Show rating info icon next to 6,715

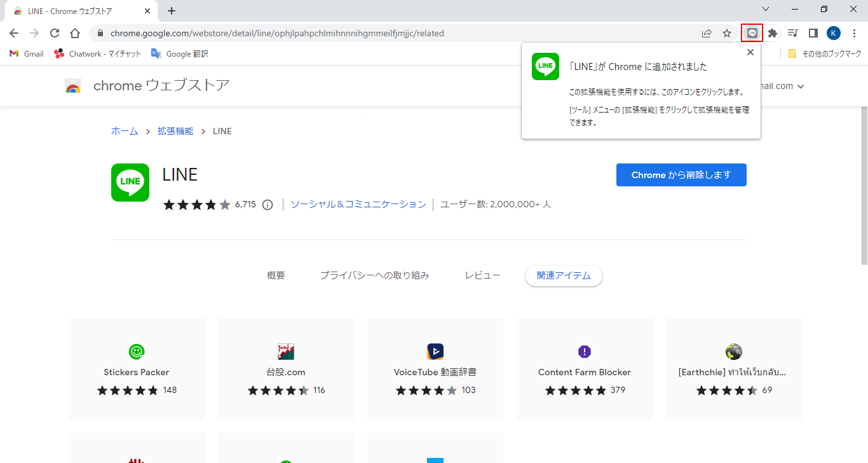268,205
